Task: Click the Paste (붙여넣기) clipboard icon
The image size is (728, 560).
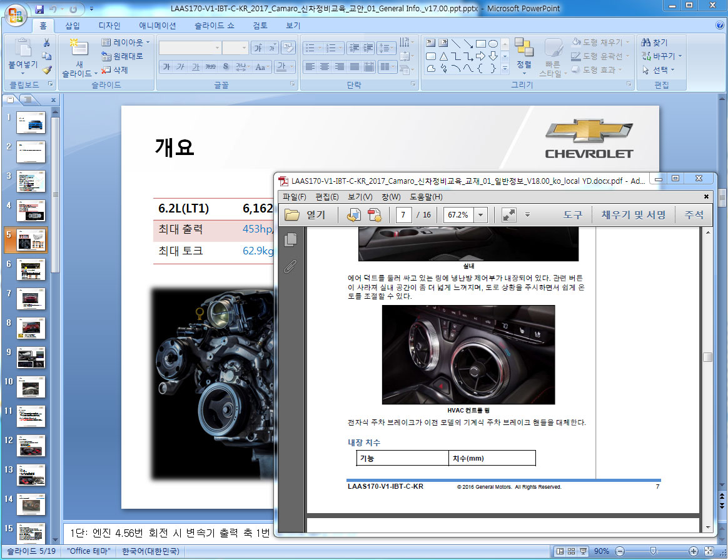Action: click(x=23, y=47)
